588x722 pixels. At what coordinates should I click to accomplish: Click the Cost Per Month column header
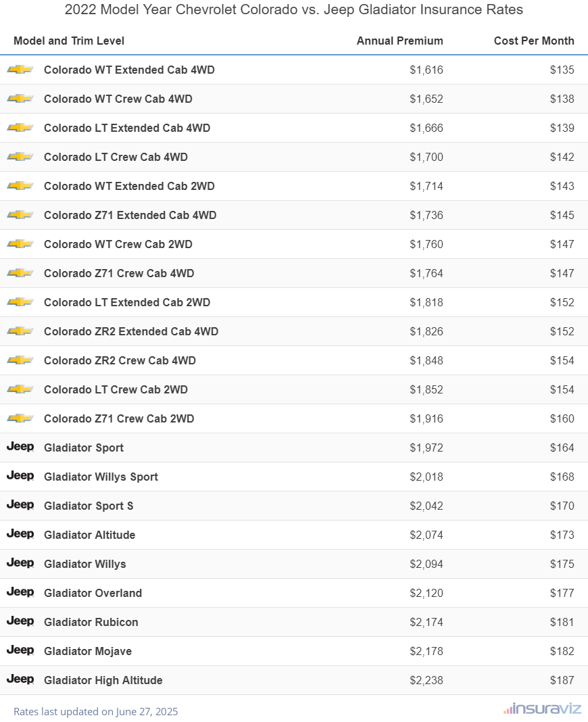point(534,41)
